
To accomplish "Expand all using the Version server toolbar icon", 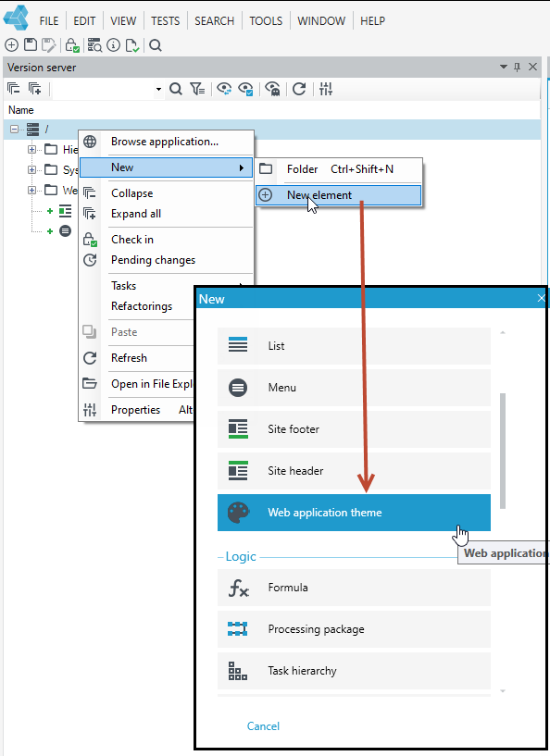I will tap(35, 89).
